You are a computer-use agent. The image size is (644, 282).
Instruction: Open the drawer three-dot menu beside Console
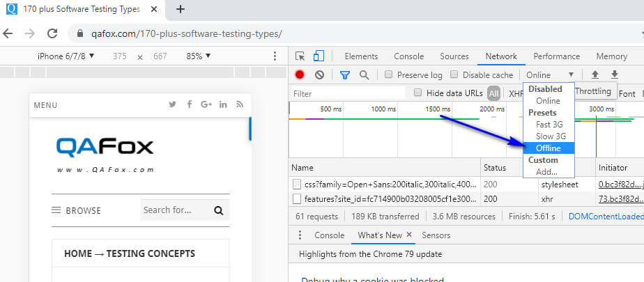point(300,235)
